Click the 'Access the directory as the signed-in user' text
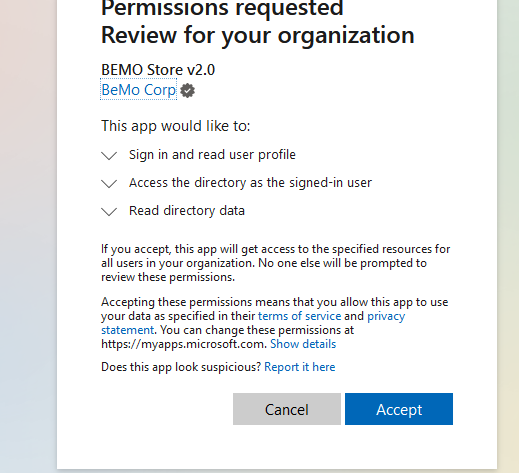 tap(250, 183)
